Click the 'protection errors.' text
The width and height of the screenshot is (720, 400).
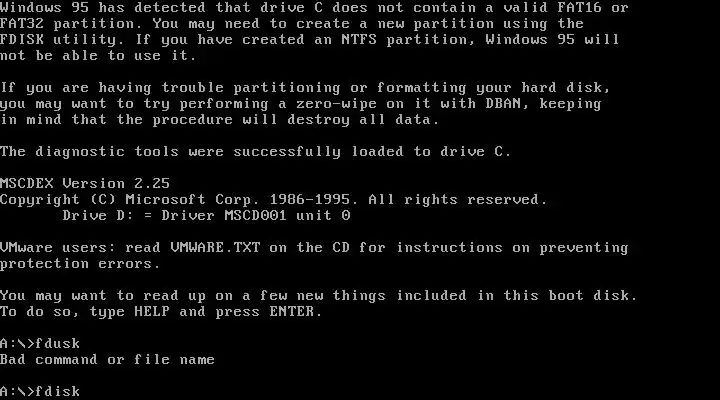click(80, 264)
